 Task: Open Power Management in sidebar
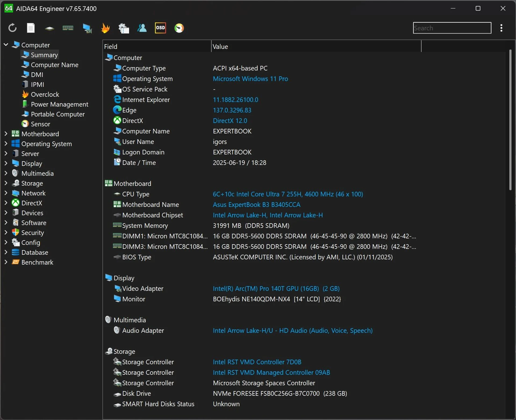(55, 104)
